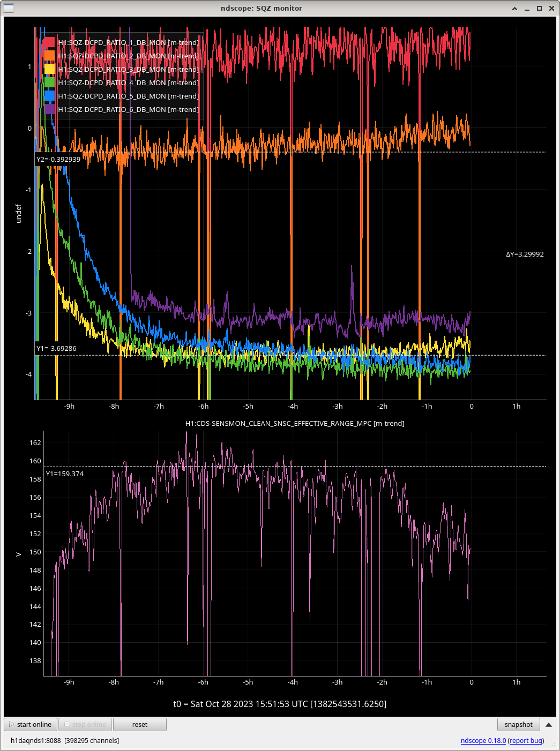This screenshot has height=751, width=560.
Task: Click the orange RATIO_2_DB_MON legend swatch
Action: click(49, 56)
